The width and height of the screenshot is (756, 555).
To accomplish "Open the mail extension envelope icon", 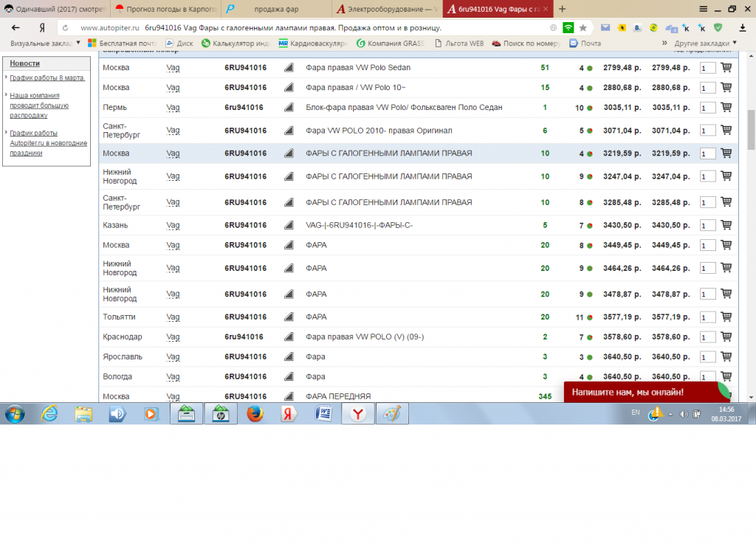I will click(605, 28).
